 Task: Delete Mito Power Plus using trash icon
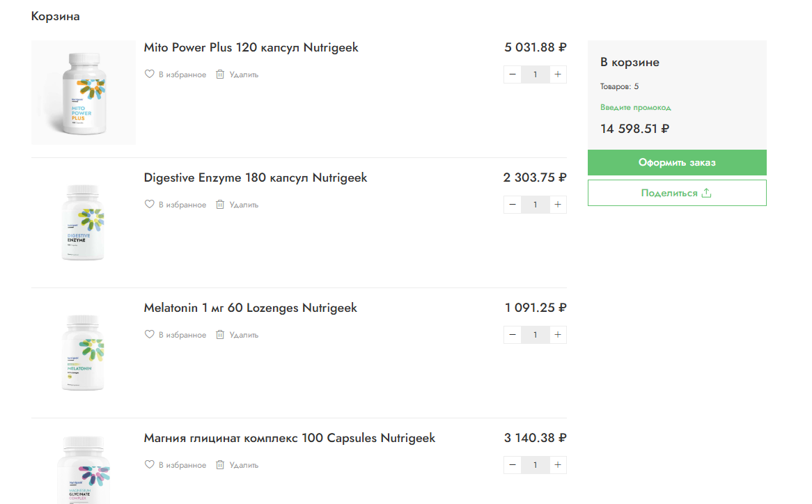tap(220, 74)
